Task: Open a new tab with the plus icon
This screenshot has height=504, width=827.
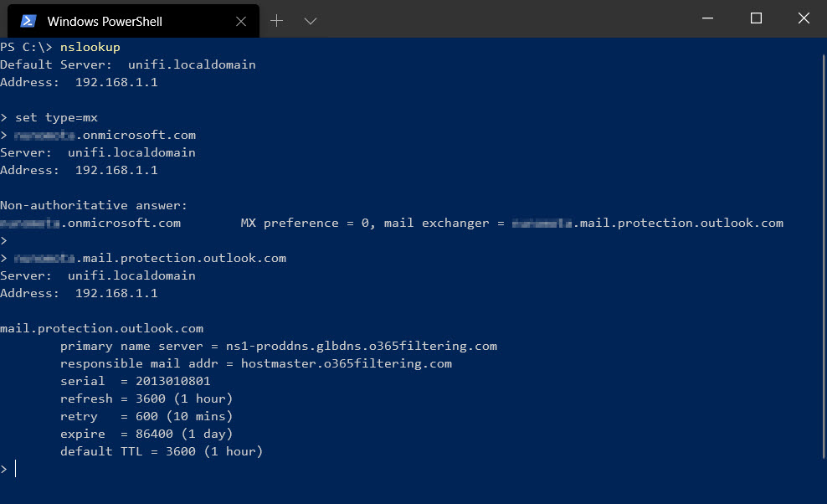Action: (x=276, y=20)
